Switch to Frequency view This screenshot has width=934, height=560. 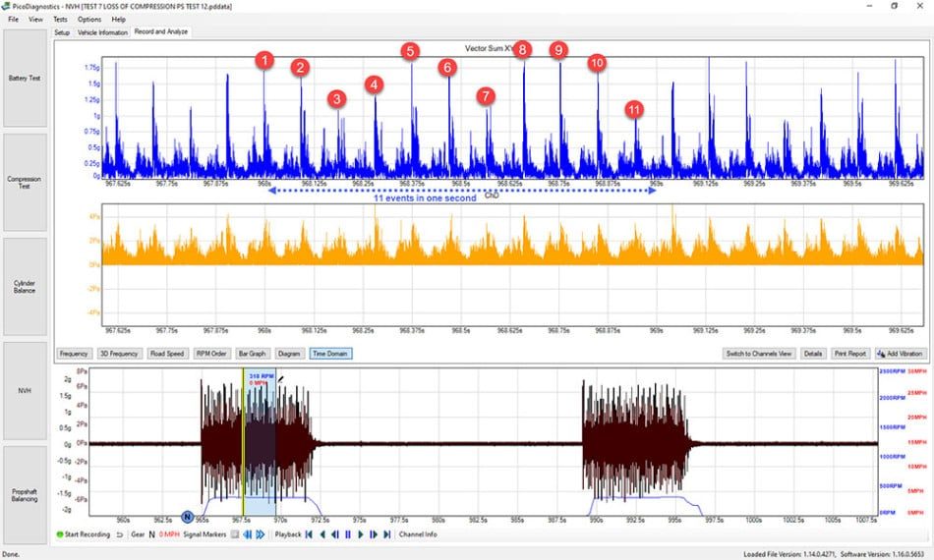pos(74,354)
